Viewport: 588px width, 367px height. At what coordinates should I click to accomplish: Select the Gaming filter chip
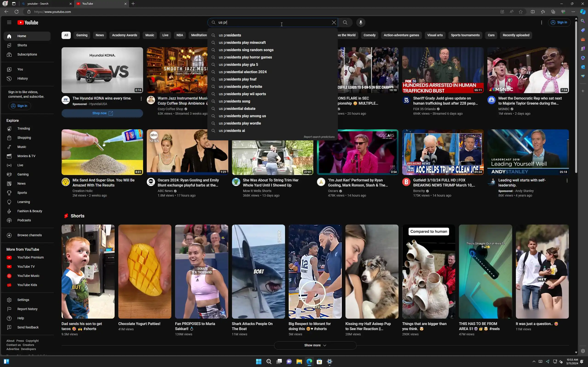point(82,35)
